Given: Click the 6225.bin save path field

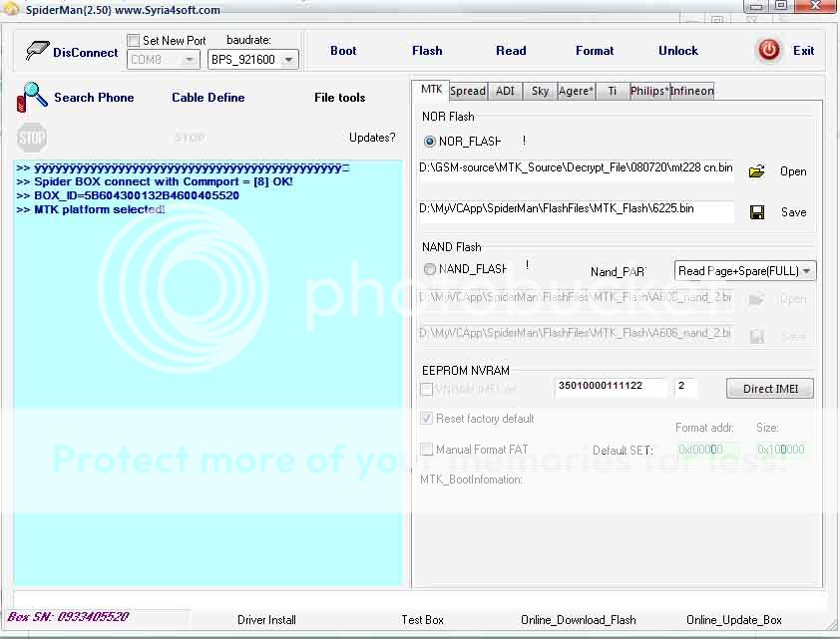Looking at the screenshot, I should pyautogui.click(x=576, y=212).
